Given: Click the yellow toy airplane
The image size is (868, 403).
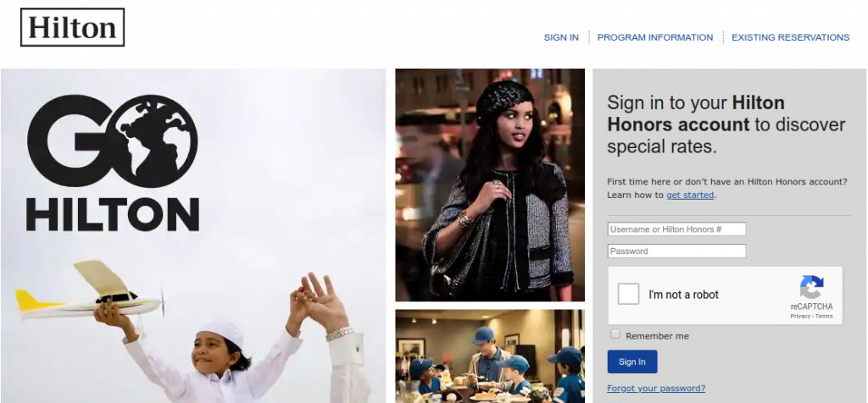Looking at the screenshot, I should [x=90, y=292].
